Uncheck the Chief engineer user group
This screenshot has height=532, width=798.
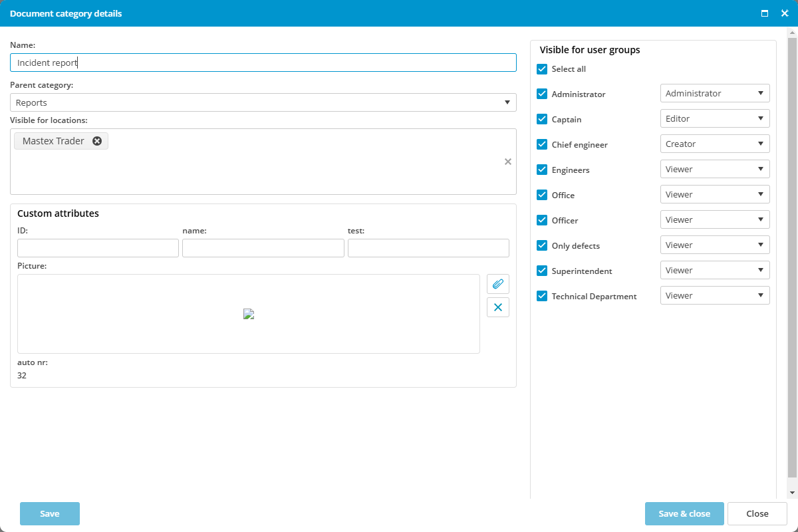(542, 145)
